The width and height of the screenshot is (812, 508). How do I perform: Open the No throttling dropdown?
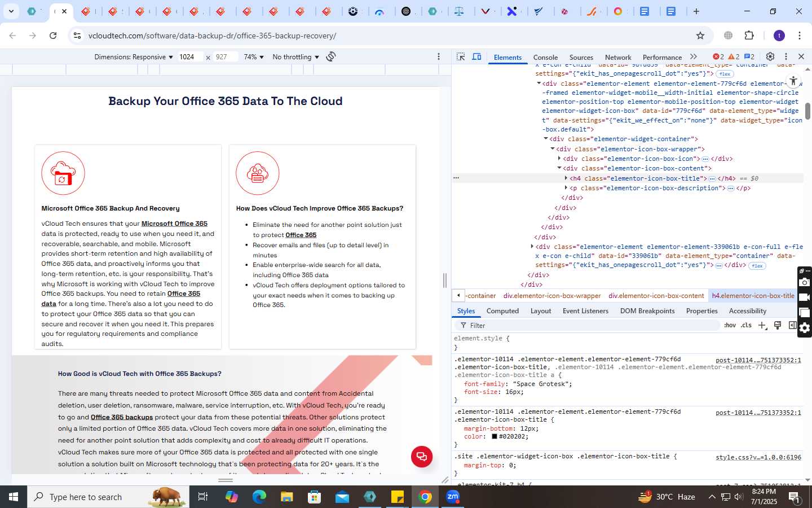(x=295, y=57)
